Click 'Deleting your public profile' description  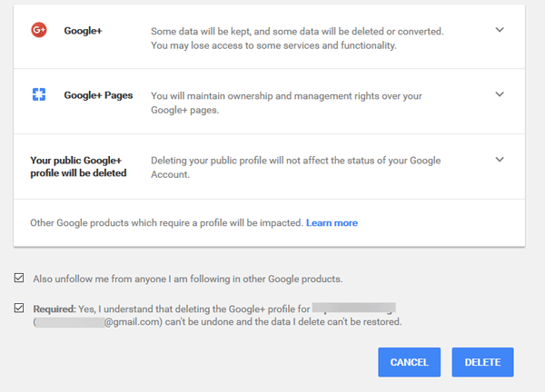296,167
